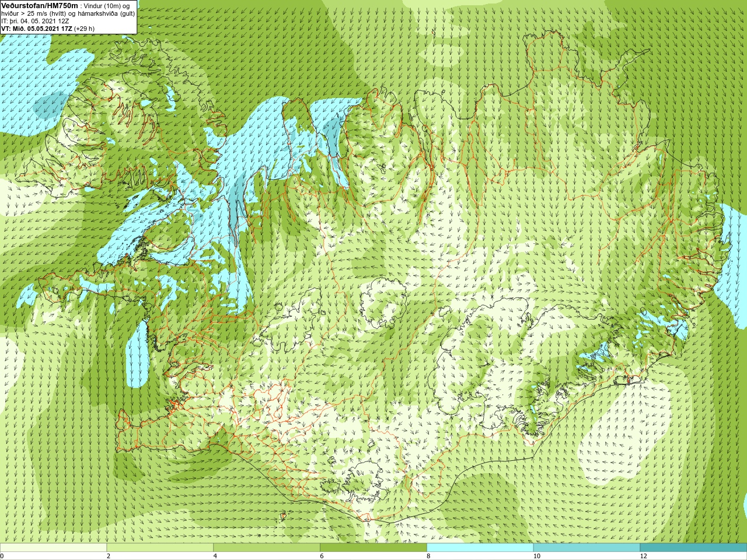The width and height of the screenshot is (747, 560).
Task: Click the turquoise 10–12 m/s legend swatch
Action: 587,548
